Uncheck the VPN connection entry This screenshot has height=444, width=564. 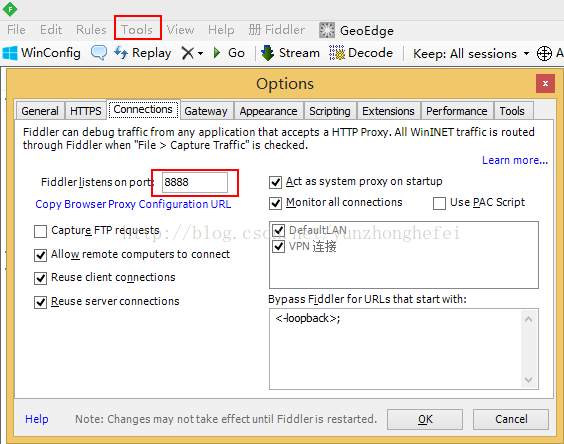tap(279, 247)
